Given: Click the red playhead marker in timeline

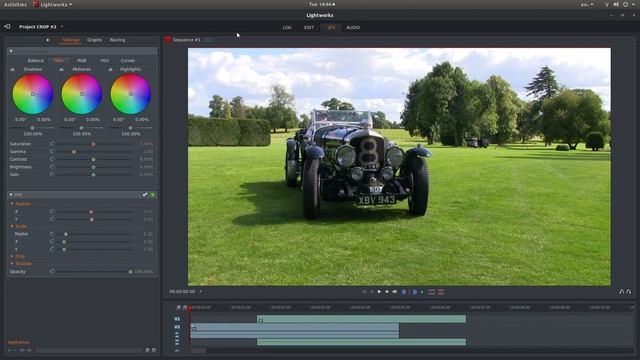Looking at the screenshot, I should pyautogui.click(x=190, y=308).
